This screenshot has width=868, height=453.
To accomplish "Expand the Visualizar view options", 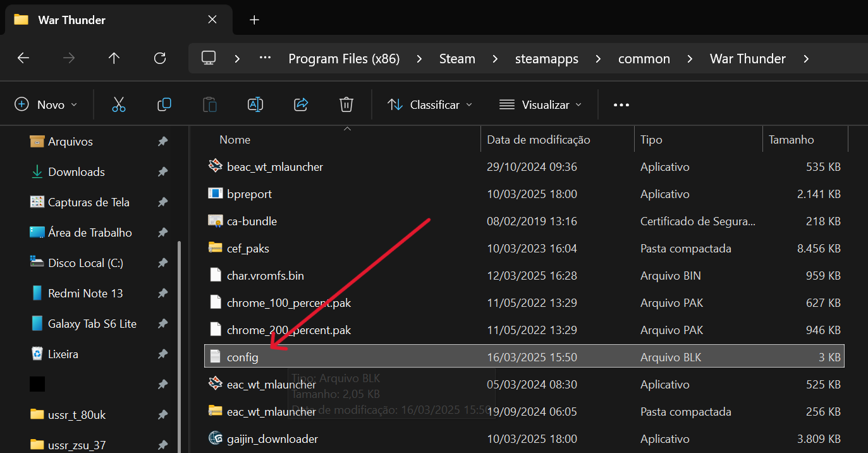I will coord(541,104).
